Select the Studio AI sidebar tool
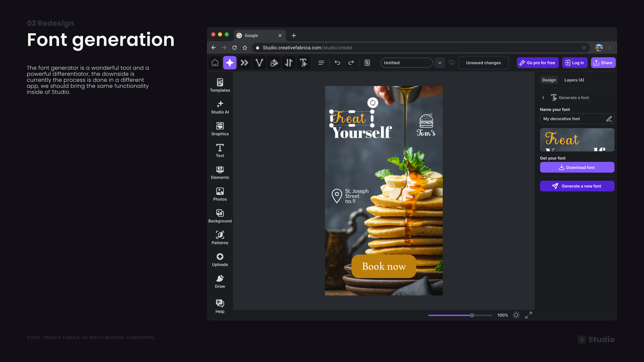Screen dimensions: 644x362 point(220,107)
